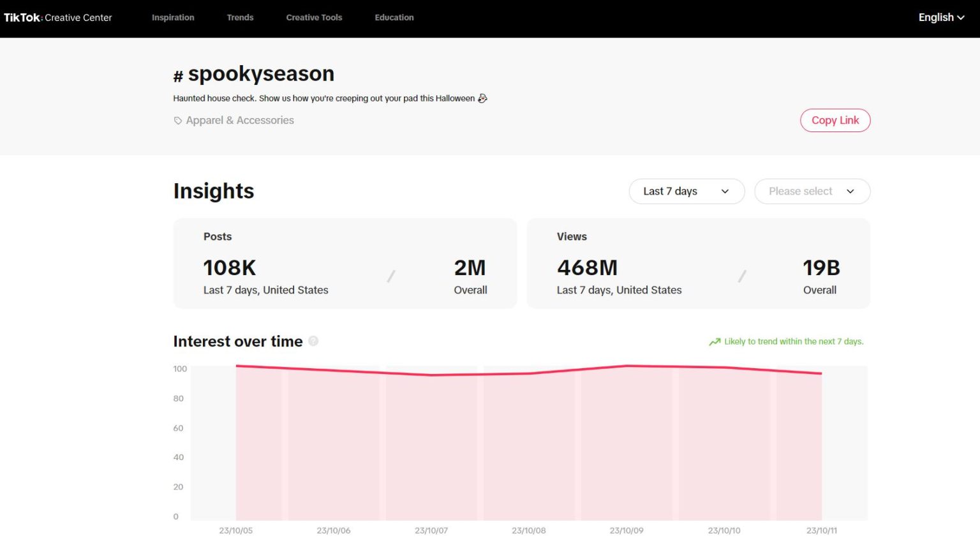Open the Last 7 days dropdown
The image size is (980, 552).
coord(686,191)
